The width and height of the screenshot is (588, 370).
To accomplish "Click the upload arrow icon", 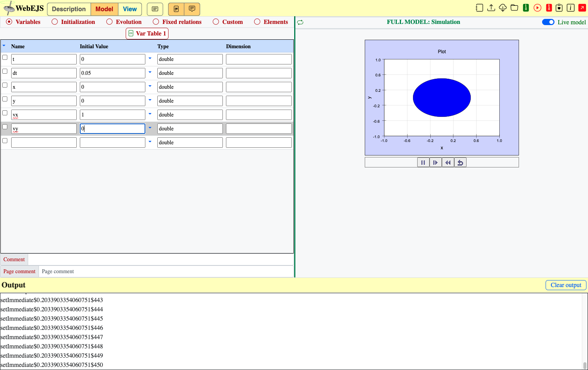I will 491,8.
